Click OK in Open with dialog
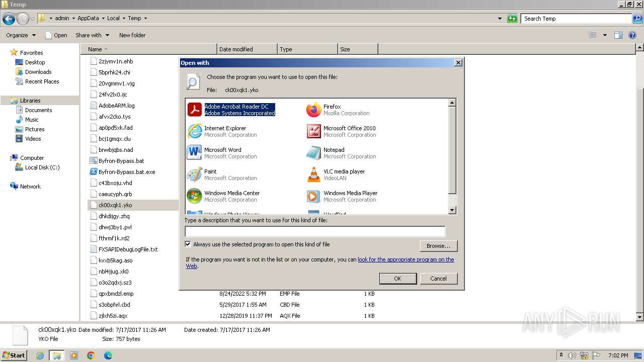Screen dimensions: 644x362 397,279
